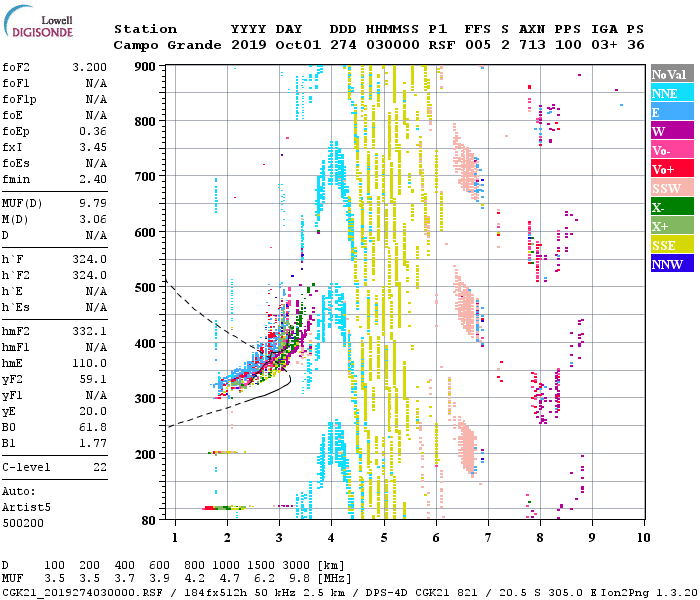Click the Artist5 scaler label
The width and height of the screenshot is (700, 600).
tap(26, 508)
